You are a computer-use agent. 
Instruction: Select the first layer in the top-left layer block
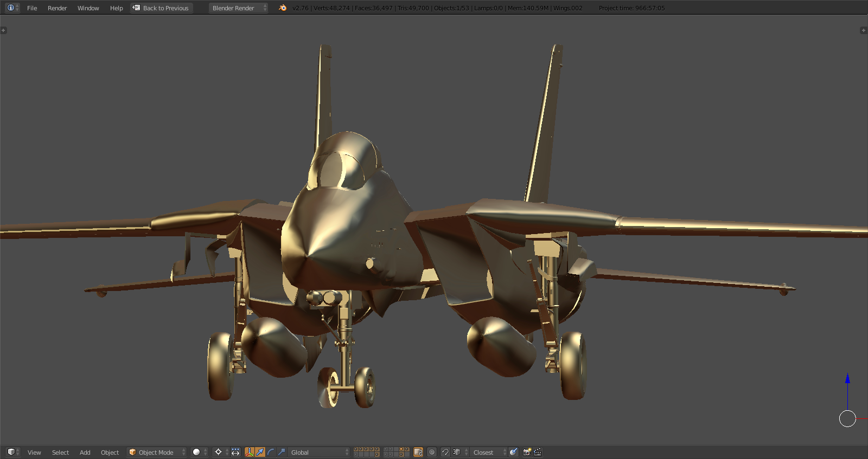pos(356,449)
